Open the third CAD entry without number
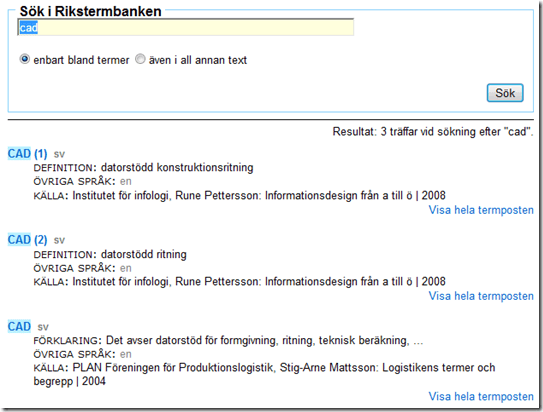 click(x=19, y=326)
